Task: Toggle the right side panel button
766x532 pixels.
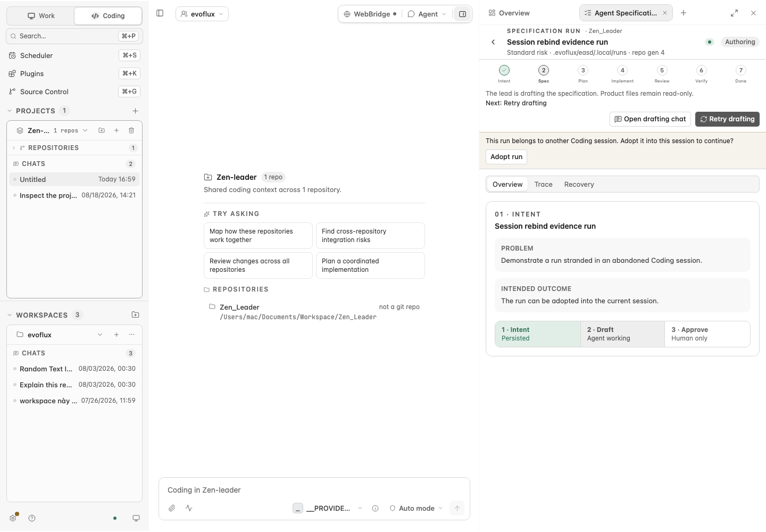Action: click(462, 14)
